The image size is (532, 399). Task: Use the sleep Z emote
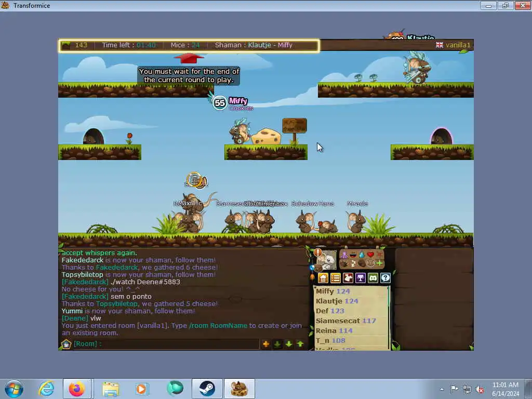click(353, 263)
